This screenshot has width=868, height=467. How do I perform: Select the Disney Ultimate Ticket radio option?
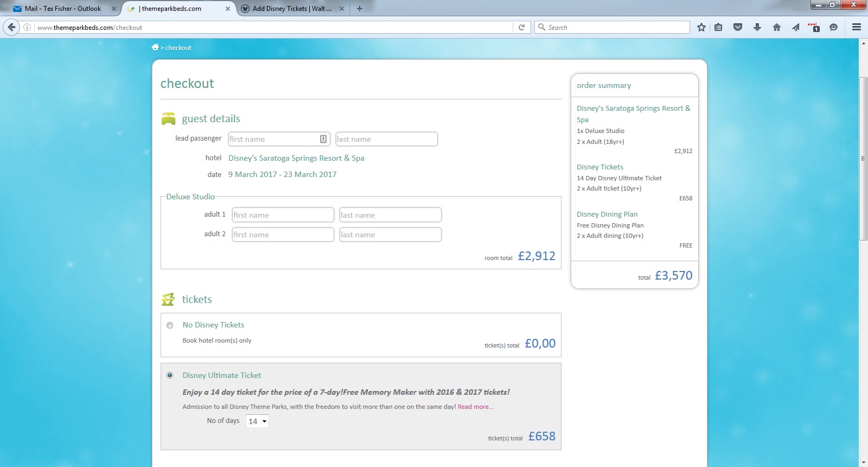(x=170, y=375)
